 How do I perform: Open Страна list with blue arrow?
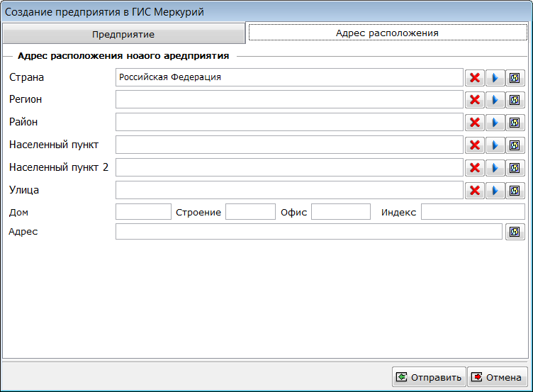[495, 78]
